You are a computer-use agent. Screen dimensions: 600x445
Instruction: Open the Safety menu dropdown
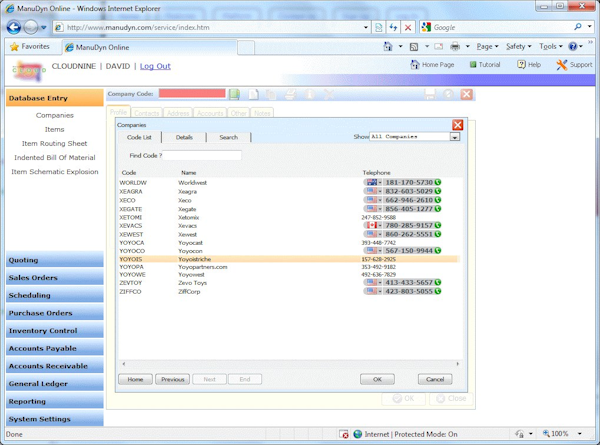tap(519, 47)
